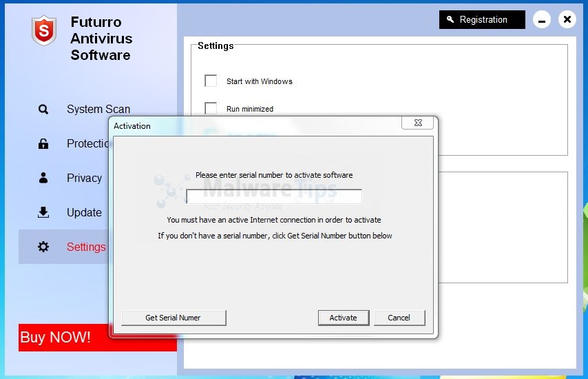Enable Start with Windows checkbox
Image resolution: width=588 pixels, height=379 pixels.
211,81
